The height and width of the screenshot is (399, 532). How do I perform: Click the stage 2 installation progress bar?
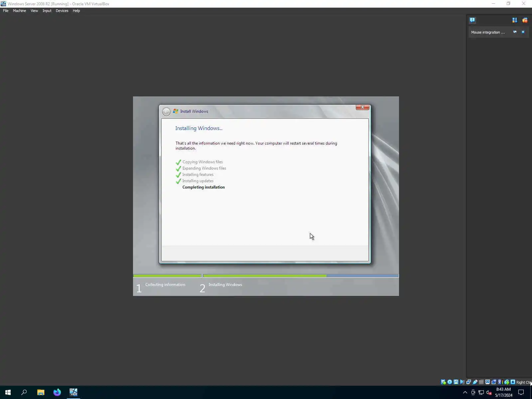pyautogui.click(x=301, y=276)
